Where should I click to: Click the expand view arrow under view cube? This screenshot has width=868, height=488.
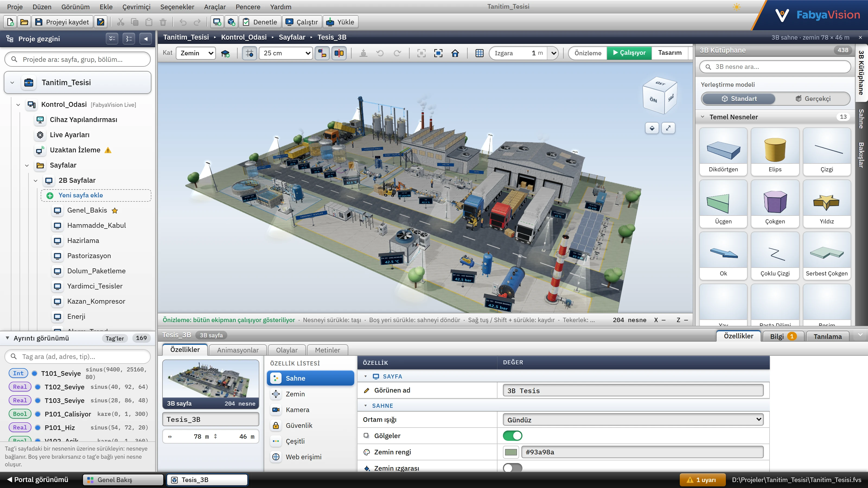(668, 128)
